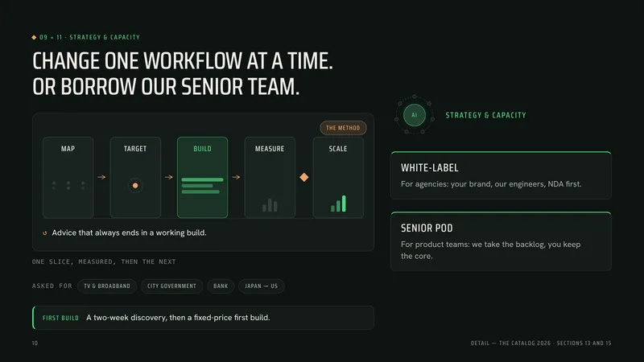Click 'Advice that always ends in a working build'
Viewport: 644px width, 362px height.
[129, 232]
